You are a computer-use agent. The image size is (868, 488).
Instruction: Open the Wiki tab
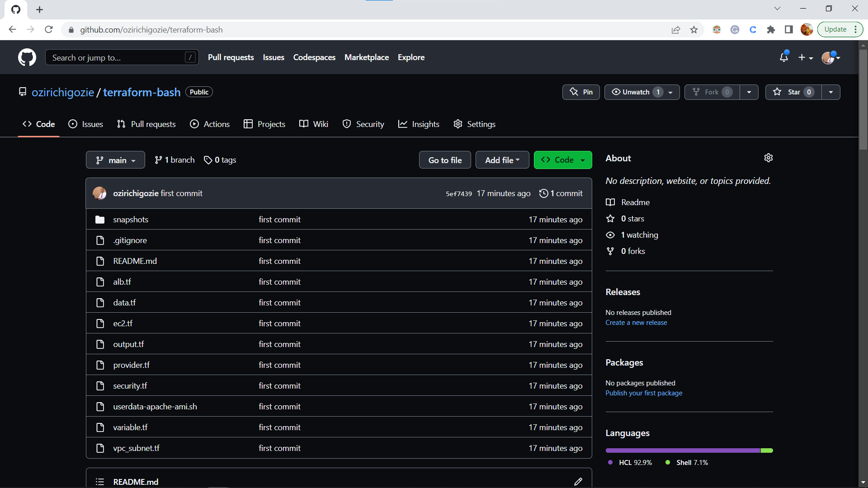[x=314, y=124]
